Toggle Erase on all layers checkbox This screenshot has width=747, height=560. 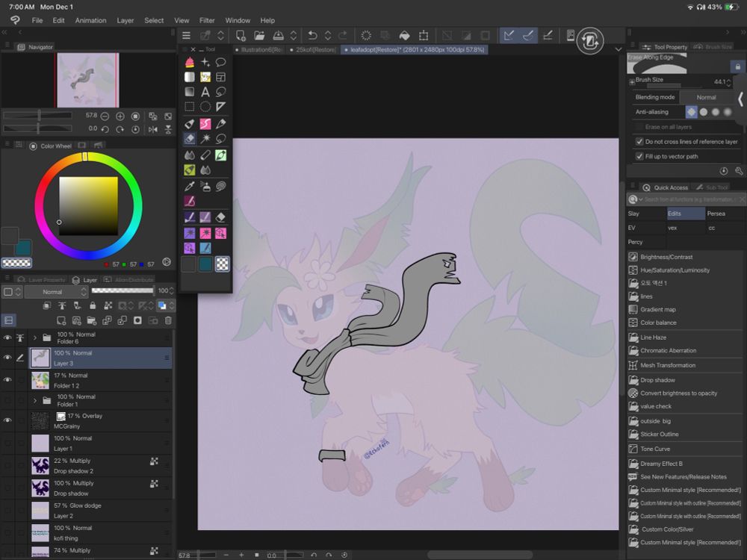click(639, 127)
